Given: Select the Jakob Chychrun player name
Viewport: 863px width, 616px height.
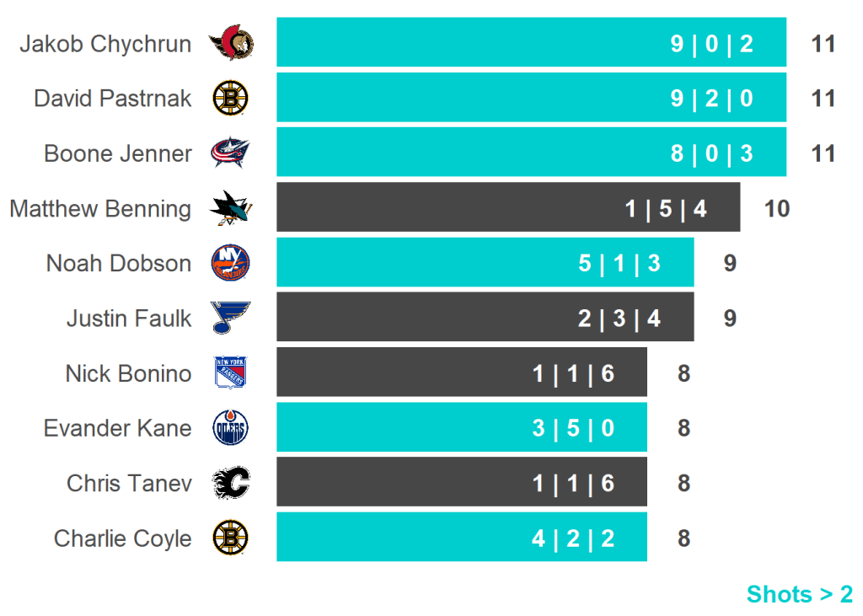Looking at the screenshot, I should [x=105, y=44].
